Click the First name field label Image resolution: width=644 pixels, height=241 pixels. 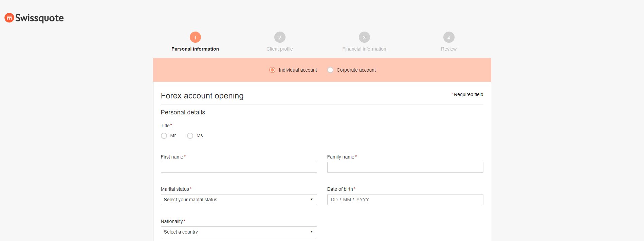173,157
